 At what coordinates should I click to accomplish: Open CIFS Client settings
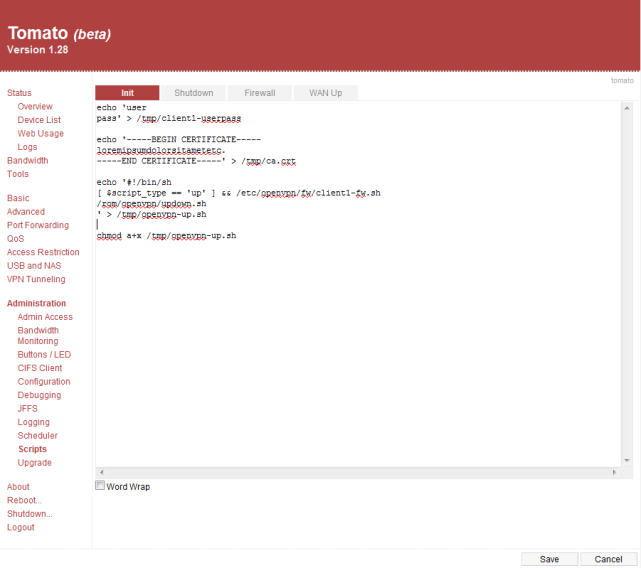point(40,368)
